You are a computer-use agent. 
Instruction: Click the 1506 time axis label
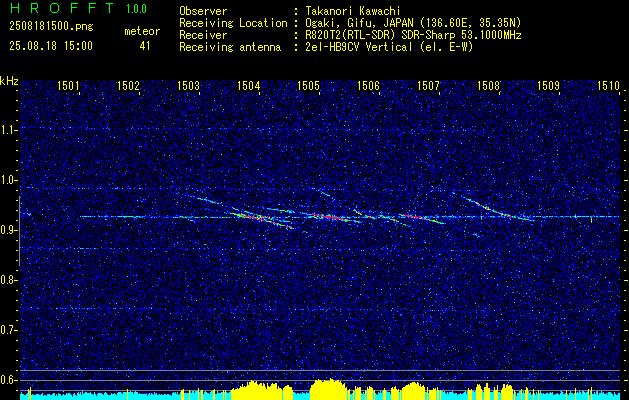pos(368,85)
